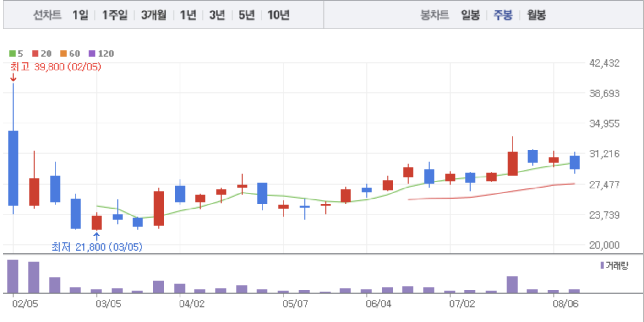This screenshot has width=644, height=322.
Task: Click the purple 120 moving average legend
Action: coord(102,54)
